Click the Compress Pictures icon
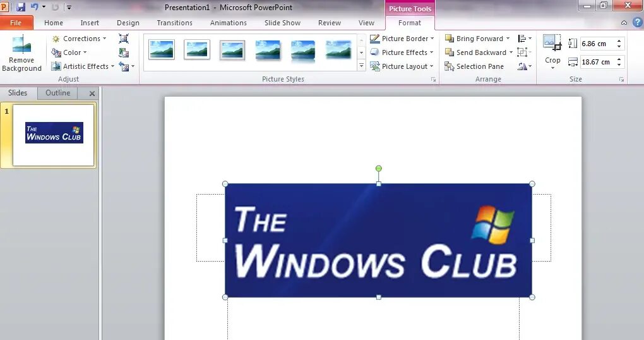Image resolution: width=644 pixels, height=340 pixels. pos(124,39)
